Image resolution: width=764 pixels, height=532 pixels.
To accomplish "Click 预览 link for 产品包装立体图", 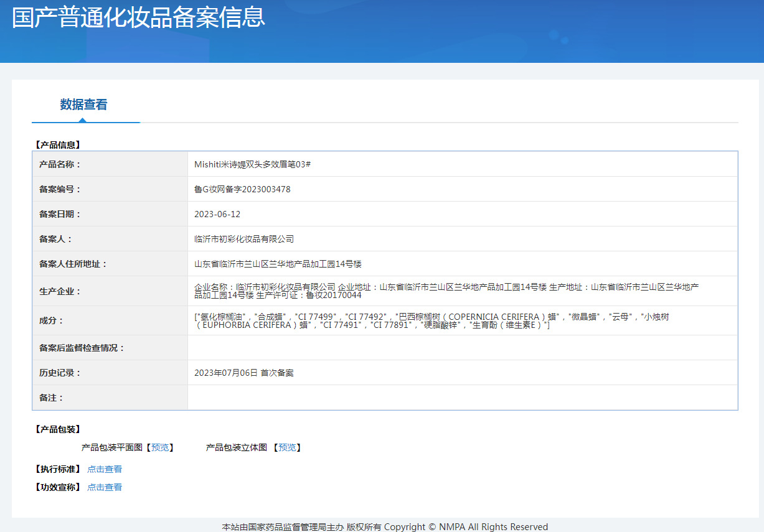I will (286, 447).
